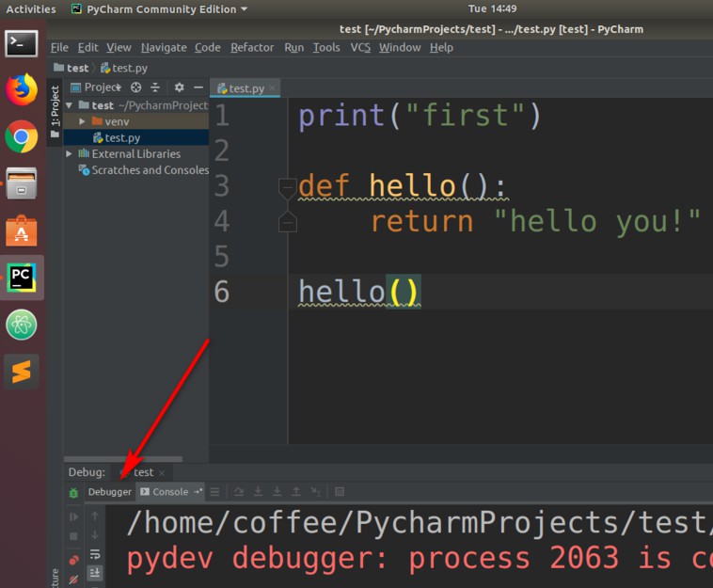Viewport: 713px width, 588px height.
Task: Open Window menu
Action: point(400,47)
